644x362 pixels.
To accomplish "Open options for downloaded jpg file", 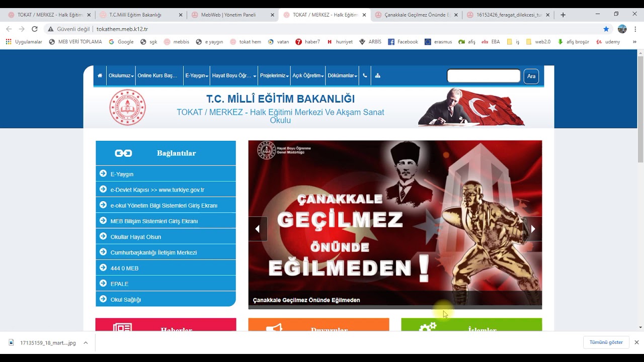I will [x=86, y=343].
